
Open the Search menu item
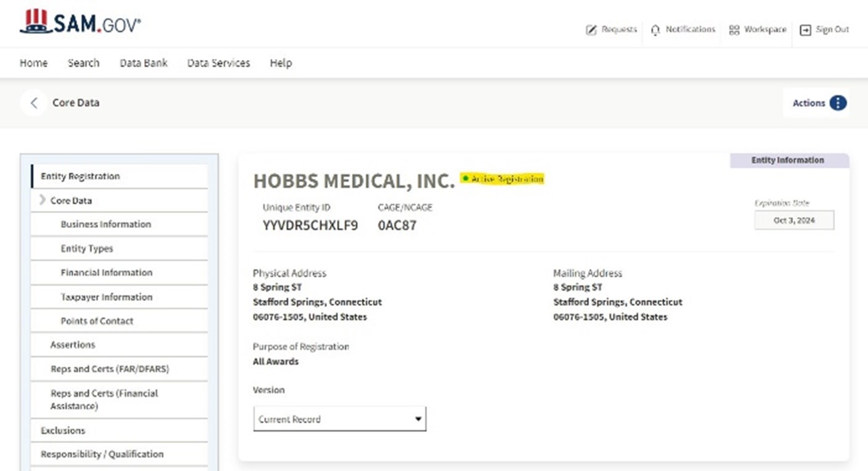coord(83,63)
